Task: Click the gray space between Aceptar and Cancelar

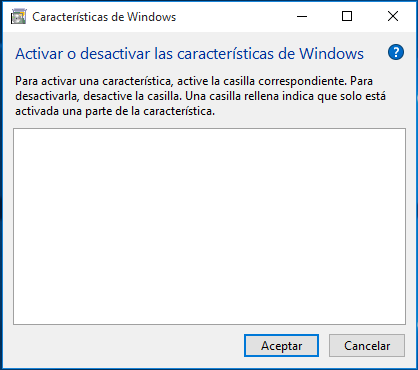Action: point(324,346)
